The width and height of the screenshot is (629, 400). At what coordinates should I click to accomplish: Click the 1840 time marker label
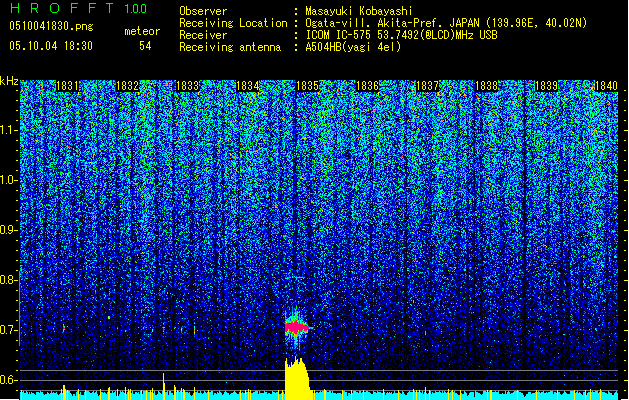(x=606, y=86)
